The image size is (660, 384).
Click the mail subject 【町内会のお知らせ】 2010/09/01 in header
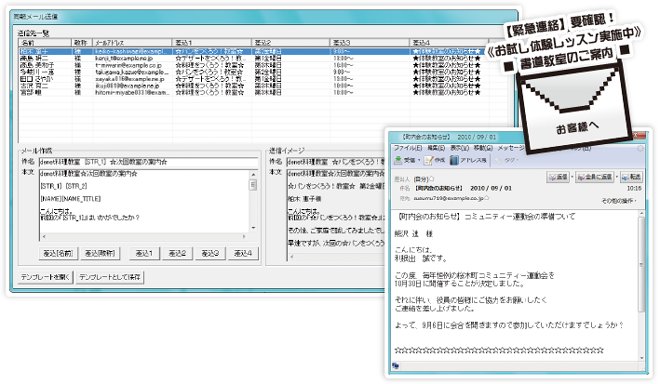pos(463,188)
